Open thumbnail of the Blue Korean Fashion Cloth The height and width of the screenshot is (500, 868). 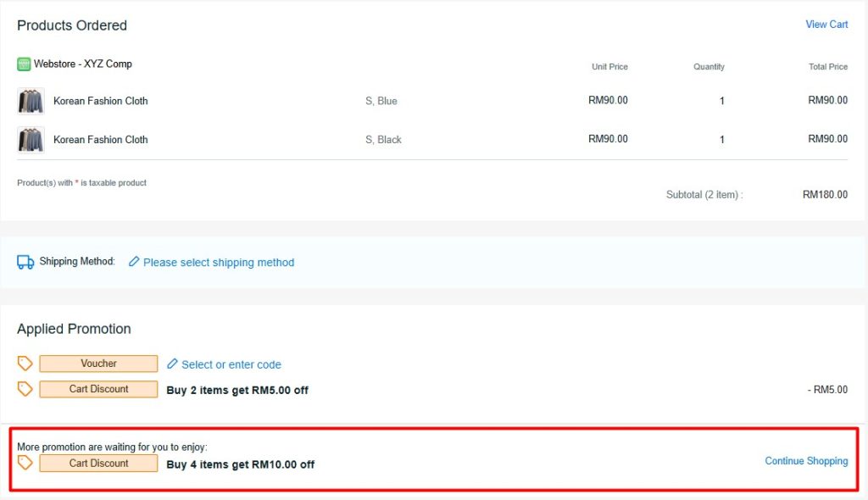click(x=31, y=101)
